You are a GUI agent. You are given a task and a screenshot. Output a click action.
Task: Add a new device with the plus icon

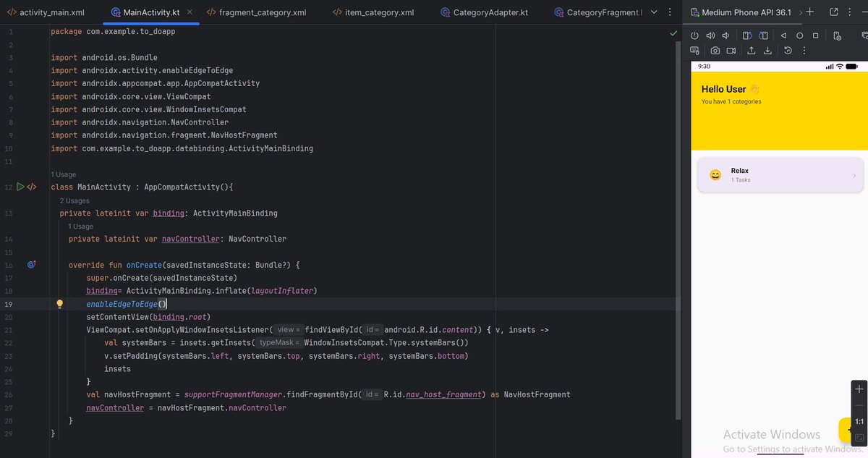click(x=810, y=12)
